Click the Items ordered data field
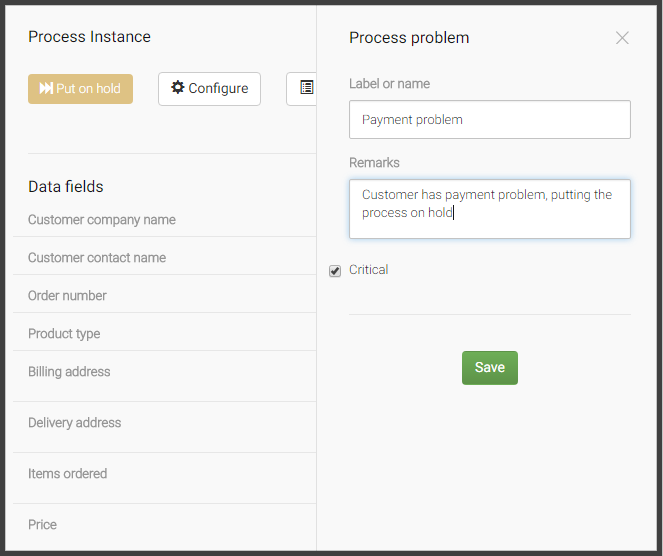Viewport: 663px width, 556px height. pos(67,474)
